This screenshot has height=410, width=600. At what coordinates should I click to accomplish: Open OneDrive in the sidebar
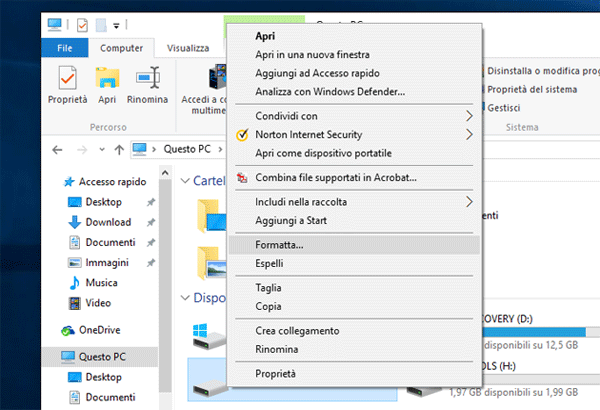100,331
